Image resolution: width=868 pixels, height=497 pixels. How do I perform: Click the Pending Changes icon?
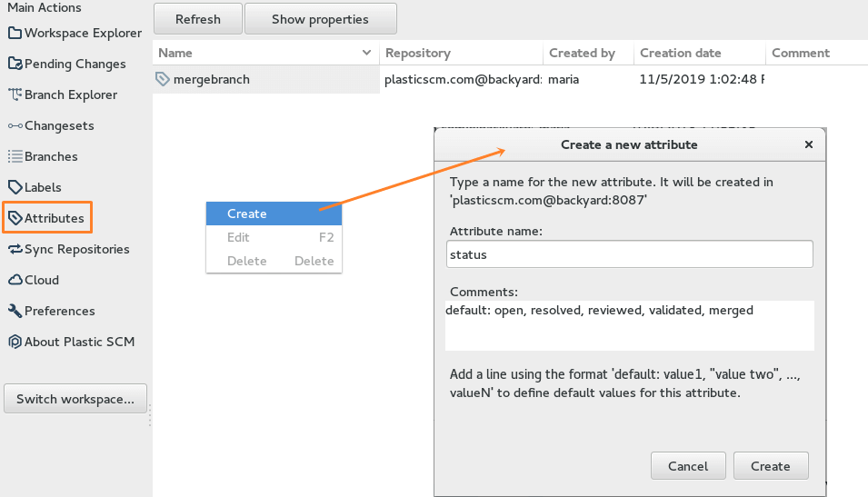point(15,64)
